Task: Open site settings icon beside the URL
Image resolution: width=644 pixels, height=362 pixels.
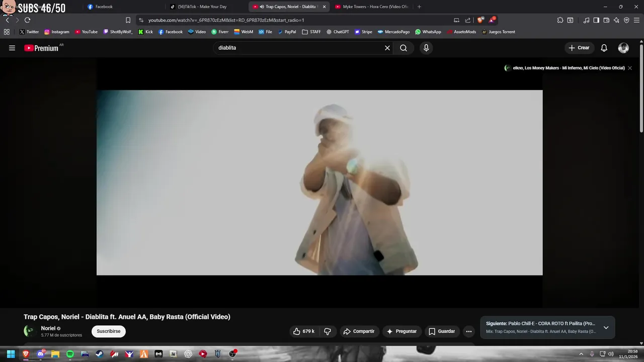Action: coord(141,20)
